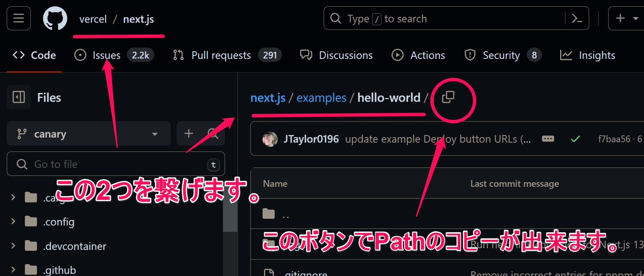Click the GitHub logo
The image size is (644, 276).
click(54, 18)
